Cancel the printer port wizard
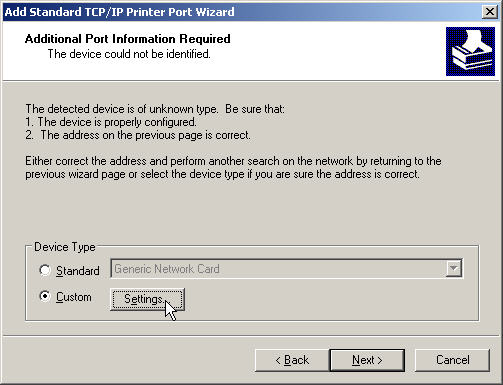The height and width of the screenshot is (385, 503). coord(452,360)
